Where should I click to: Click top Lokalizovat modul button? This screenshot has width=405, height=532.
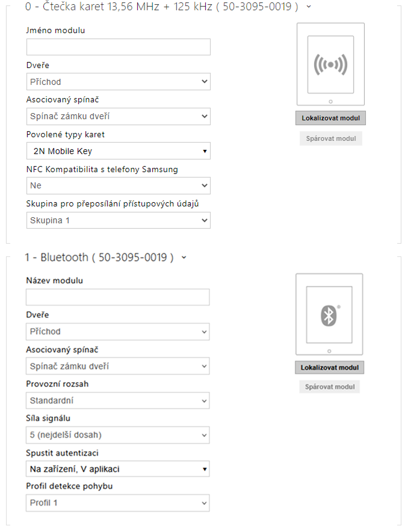[330, 118]
